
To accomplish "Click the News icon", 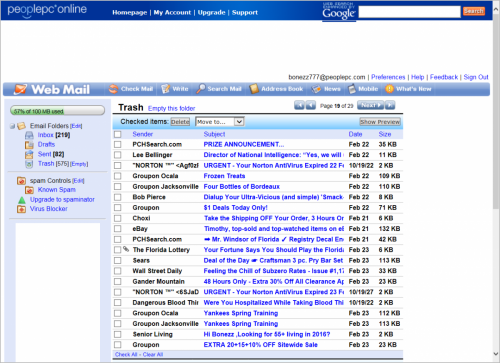I will pyautogui.click(x=316, y=89).
